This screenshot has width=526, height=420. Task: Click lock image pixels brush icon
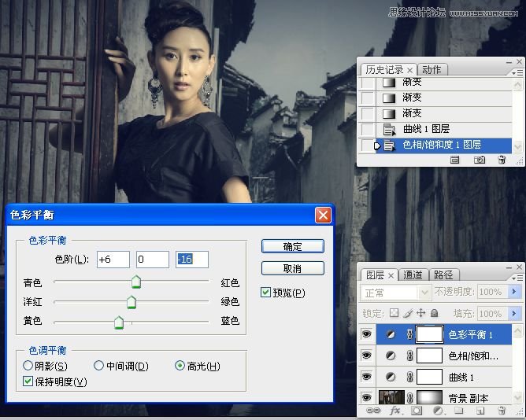tap(408, 313)
